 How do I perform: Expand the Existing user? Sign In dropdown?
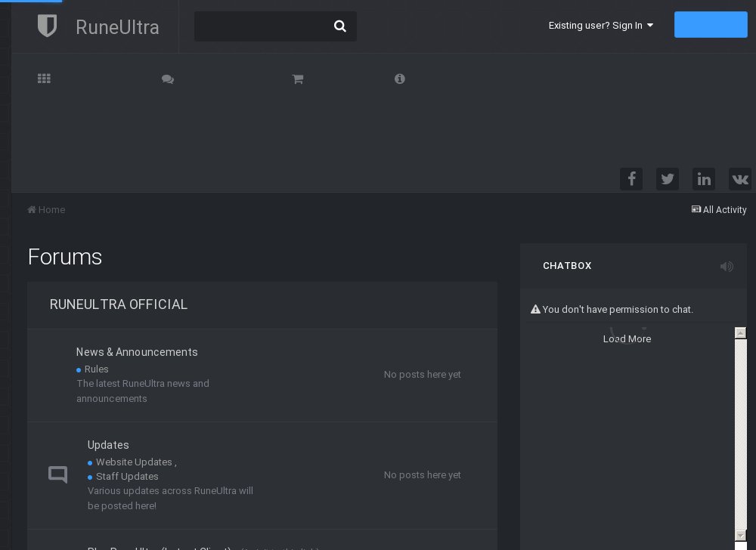(x=600, y=25)
